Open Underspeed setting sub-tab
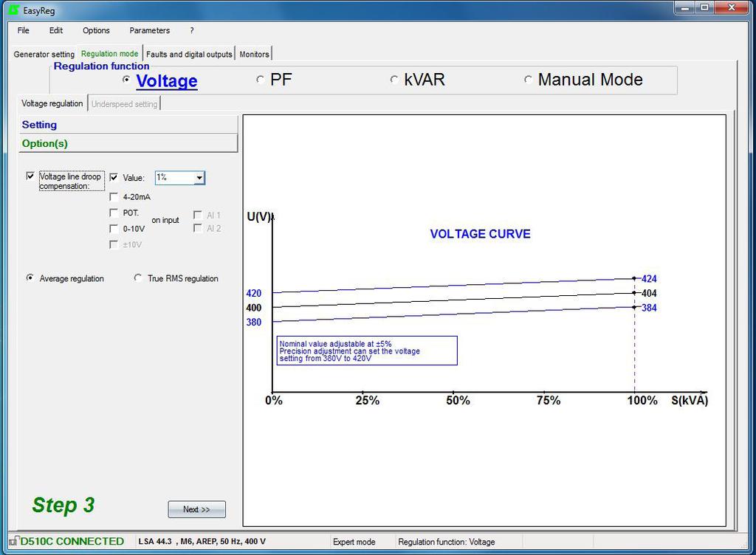 (124, 104)
